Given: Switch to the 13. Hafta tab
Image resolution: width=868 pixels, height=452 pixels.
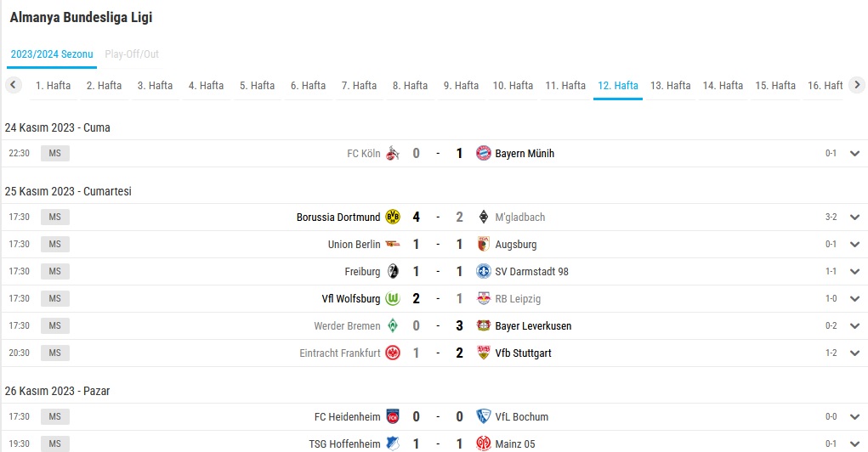Looking at the screenshot, I should coord(670,86).
